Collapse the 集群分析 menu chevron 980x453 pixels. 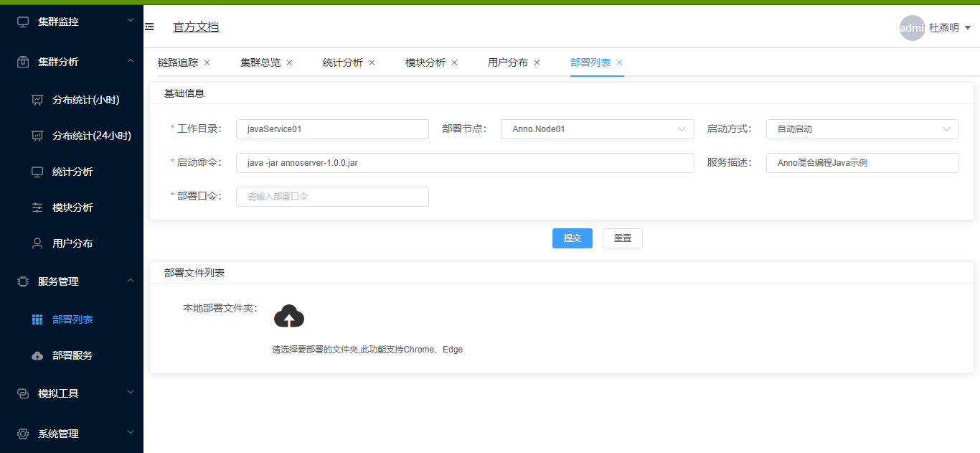pyautogui.click(x=130, y=61)
